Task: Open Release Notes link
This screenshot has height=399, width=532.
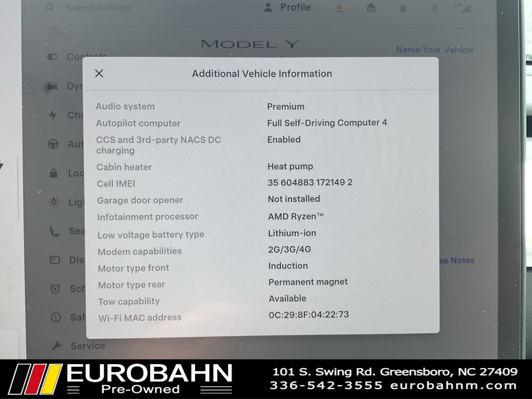Action: pos(457,260)
